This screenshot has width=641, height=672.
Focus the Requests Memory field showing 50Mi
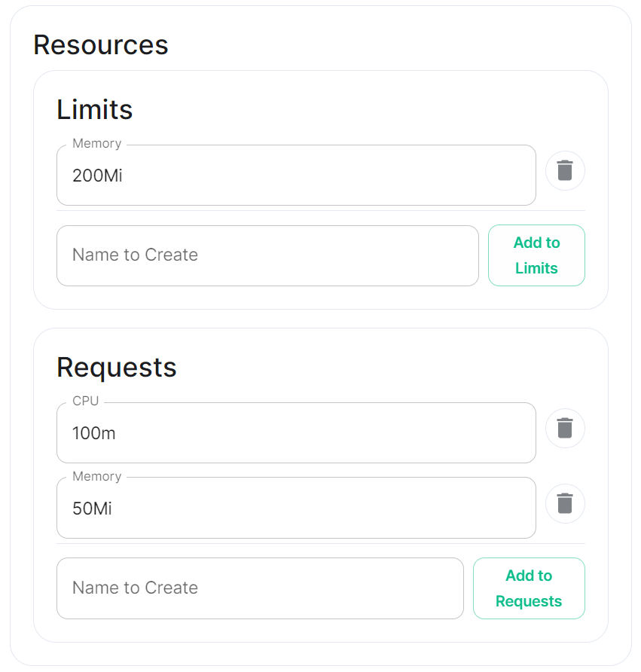pyautogui.click(x=296, y=508)
